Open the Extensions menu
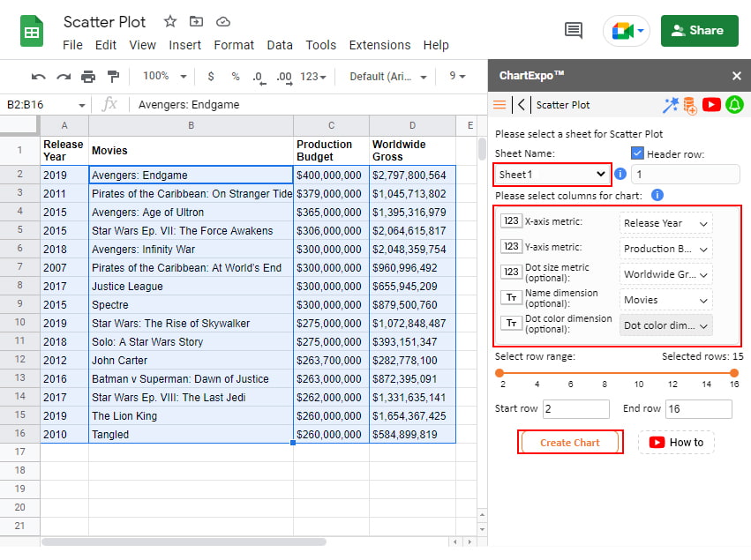The height and width of the screenshot is (560, 751). pos(379,45)
